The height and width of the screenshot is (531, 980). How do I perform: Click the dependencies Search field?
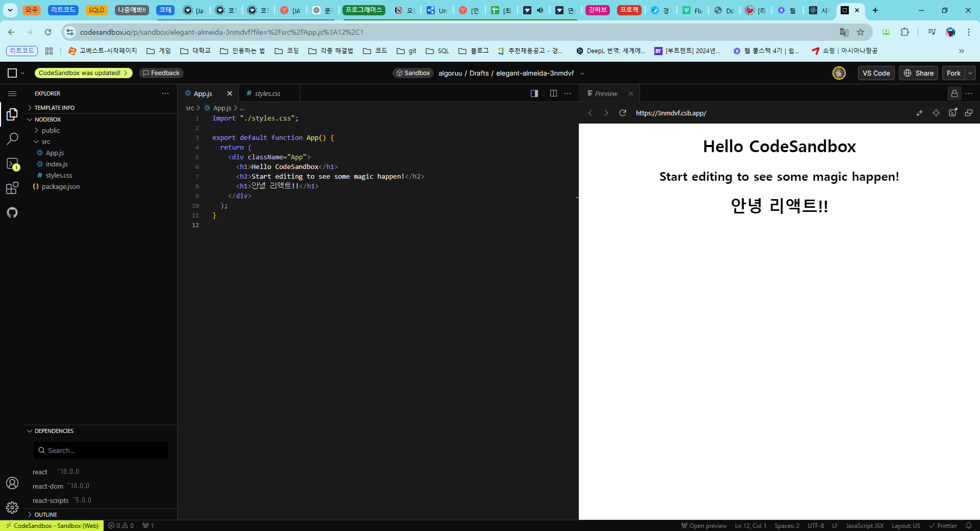pyautogui.click(x=101, y=450)
